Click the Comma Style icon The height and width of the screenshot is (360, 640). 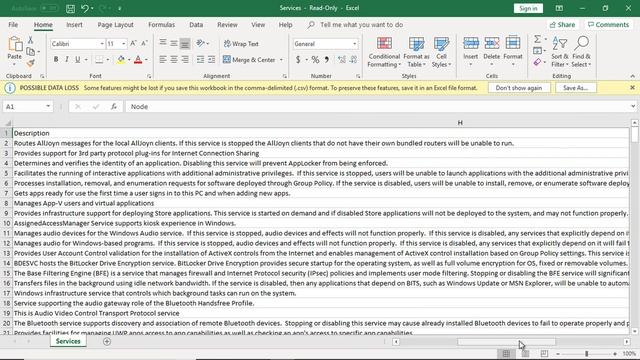pos(327,60)
